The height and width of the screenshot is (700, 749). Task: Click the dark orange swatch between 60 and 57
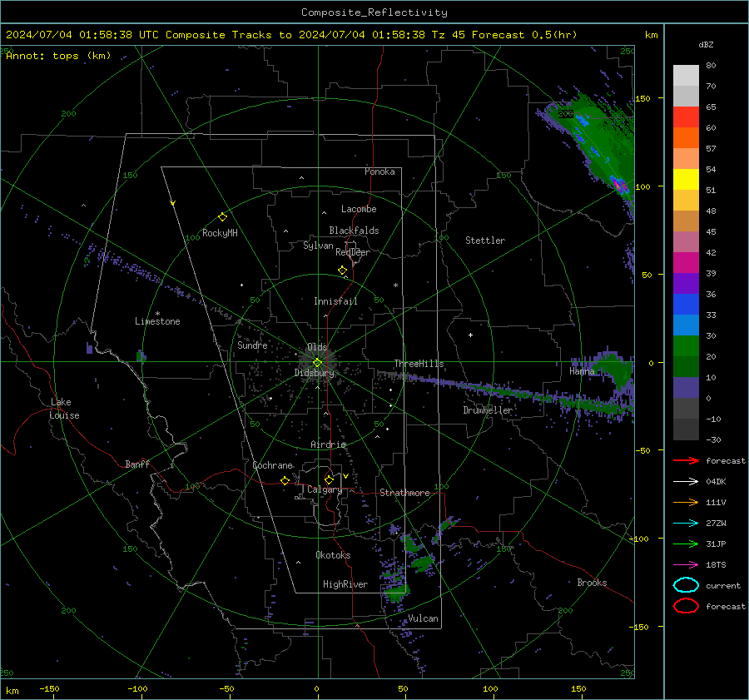click(686, 138)
